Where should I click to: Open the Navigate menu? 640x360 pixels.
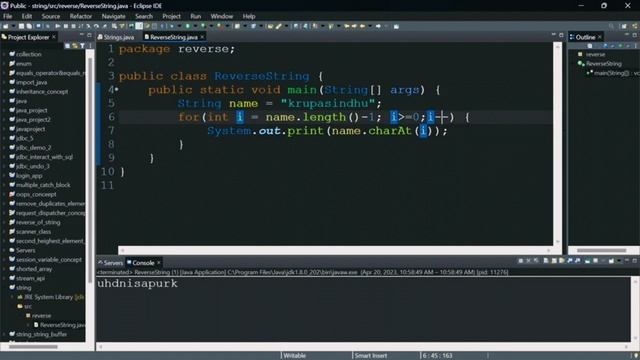point(113,16)
